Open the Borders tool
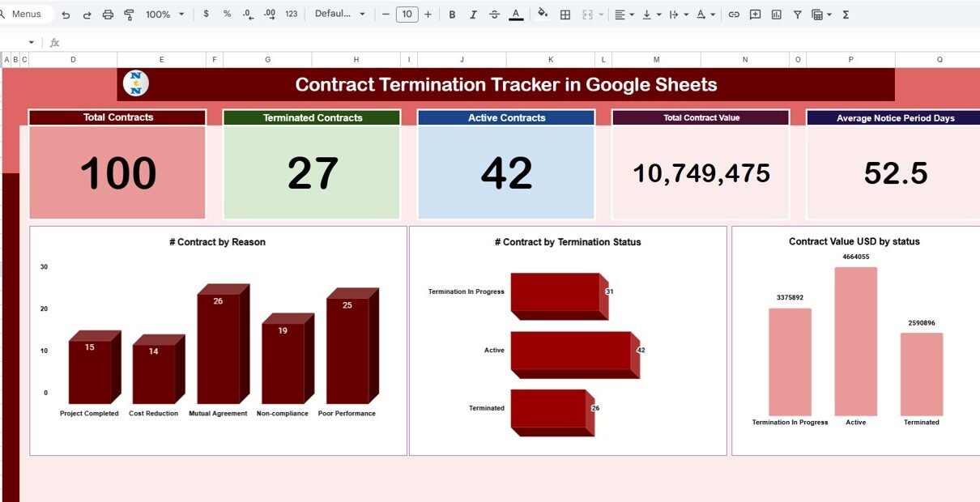Viewport: 980px width, 502px height. 565,15
